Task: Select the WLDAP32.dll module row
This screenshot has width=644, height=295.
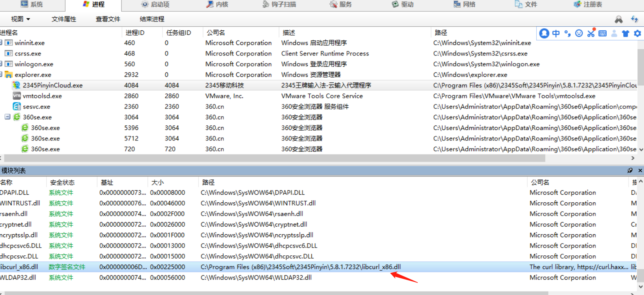Action: click(x=318, y=277)
